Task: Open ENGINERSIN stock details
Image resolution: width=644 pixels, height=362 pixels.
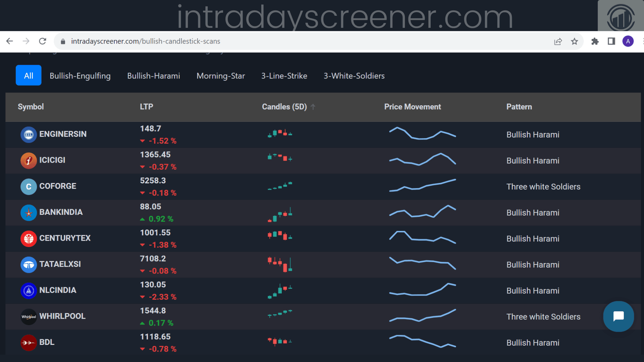Action: pyautogui.click(x=63, y=134)
